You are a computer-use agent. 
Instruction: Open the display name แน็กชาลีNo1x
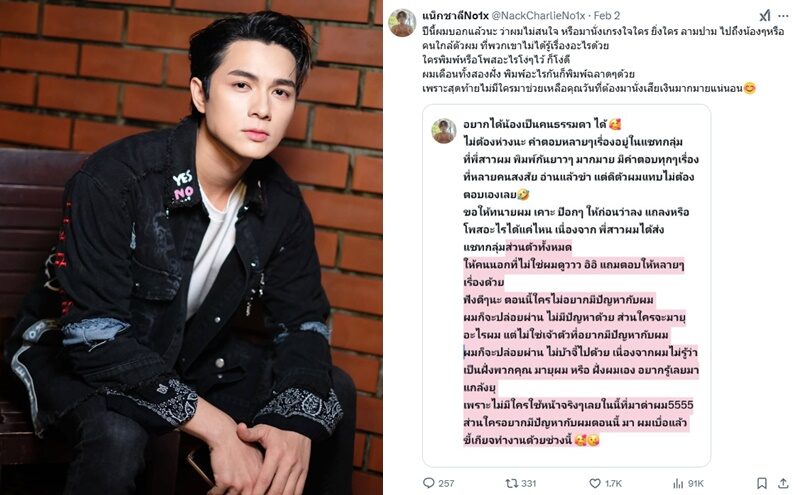pos(455,15)
